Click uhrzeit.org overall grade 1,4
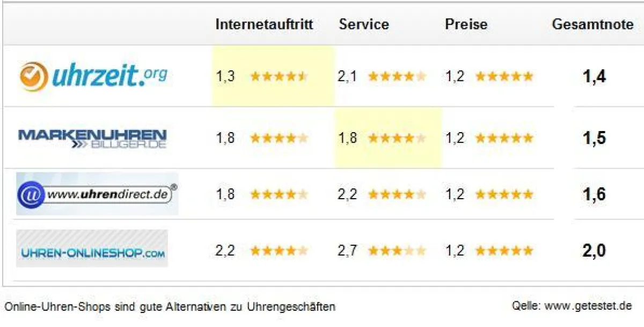The height and width of the screenshot is (327, 644). coord(594,76)
